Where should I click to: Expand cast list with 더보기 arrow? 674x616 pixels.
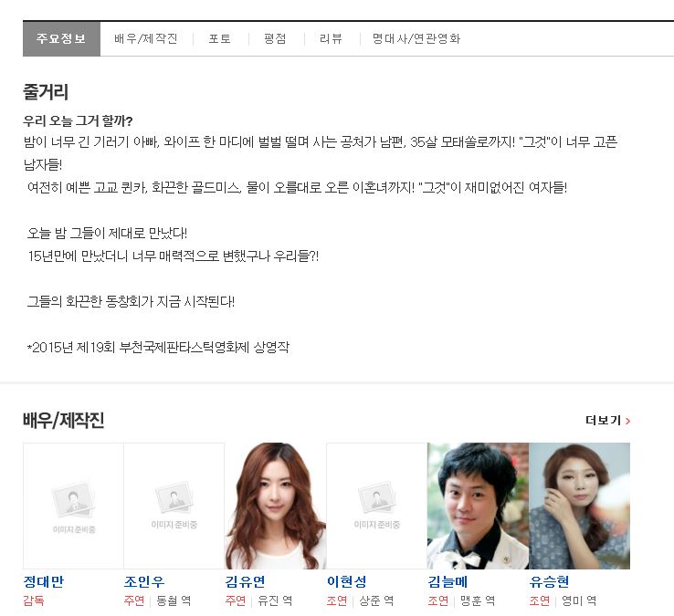pyautogui.click(x=608, y=421)
